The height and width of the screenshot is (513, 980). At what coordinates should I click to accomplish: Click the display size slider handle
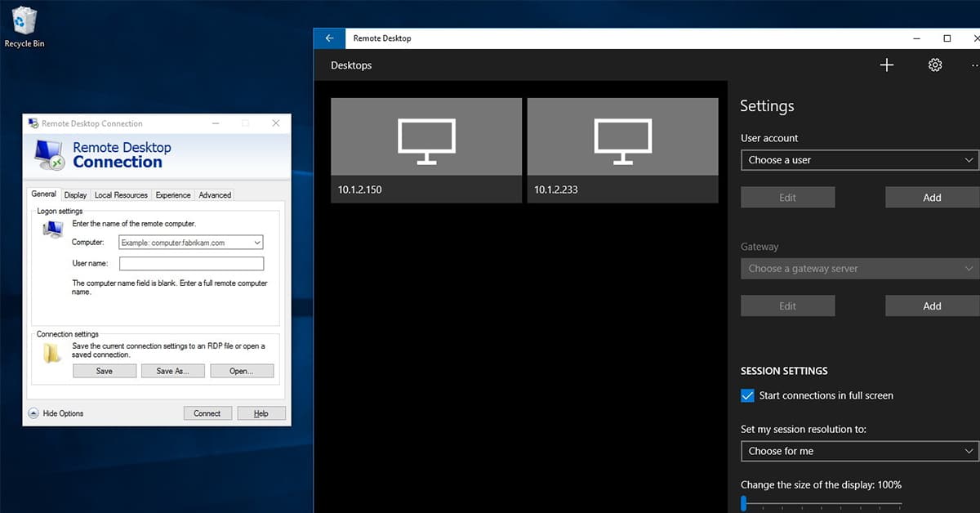pos(743,503)
